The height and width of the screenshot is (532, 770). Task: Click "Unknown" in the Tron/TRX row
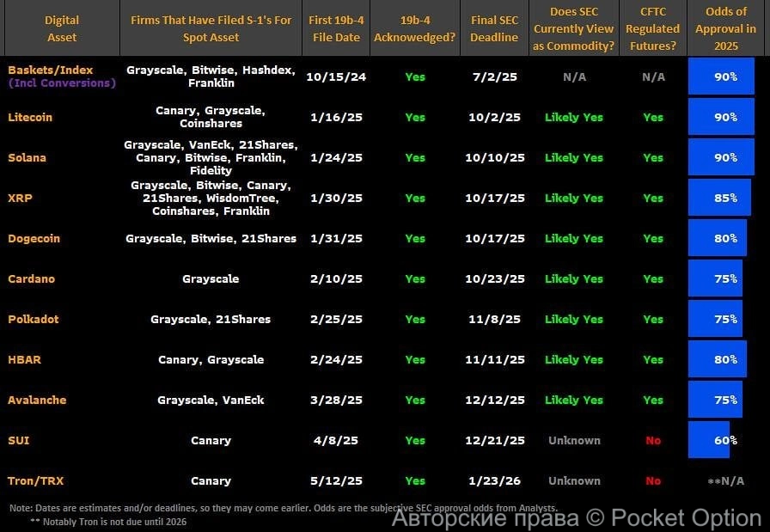pyautogui.click(x=574, y=480)
